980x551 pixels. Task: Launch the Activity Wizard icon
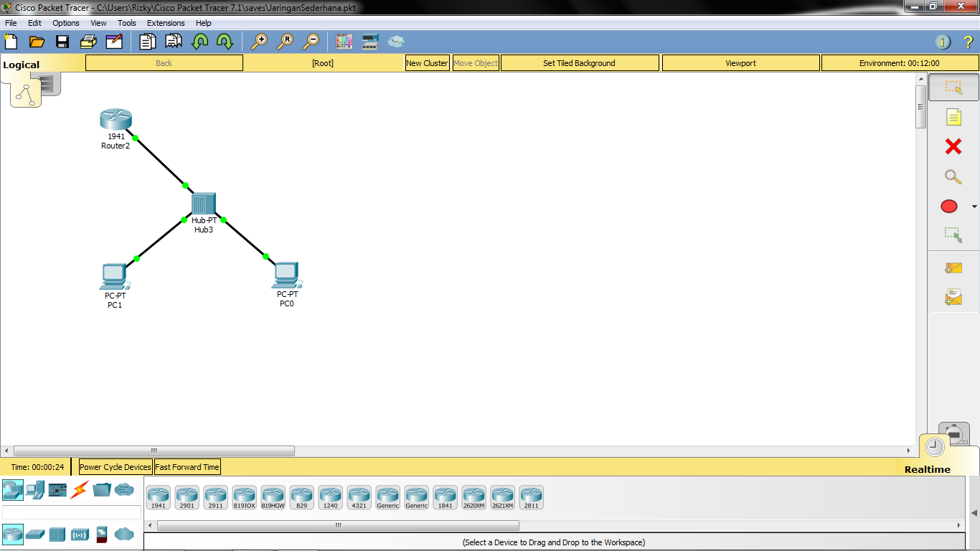[x=114, y=42]
